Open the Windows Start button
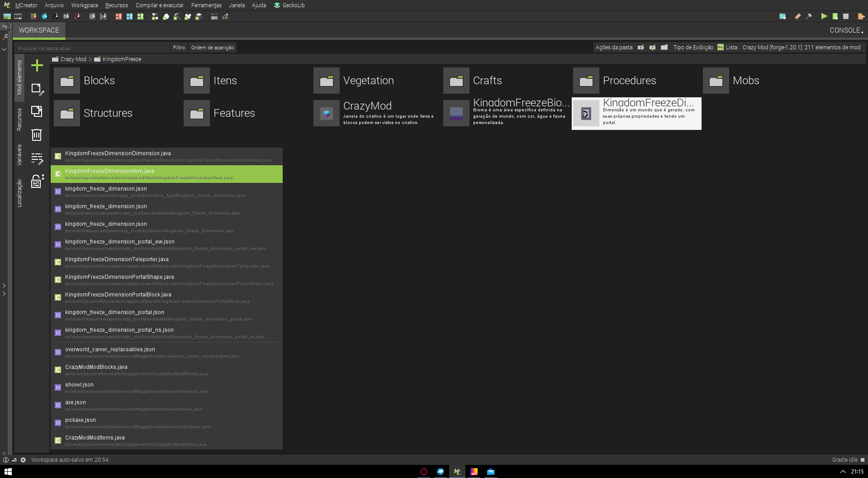868x478 pixels. tap(8, 471)
